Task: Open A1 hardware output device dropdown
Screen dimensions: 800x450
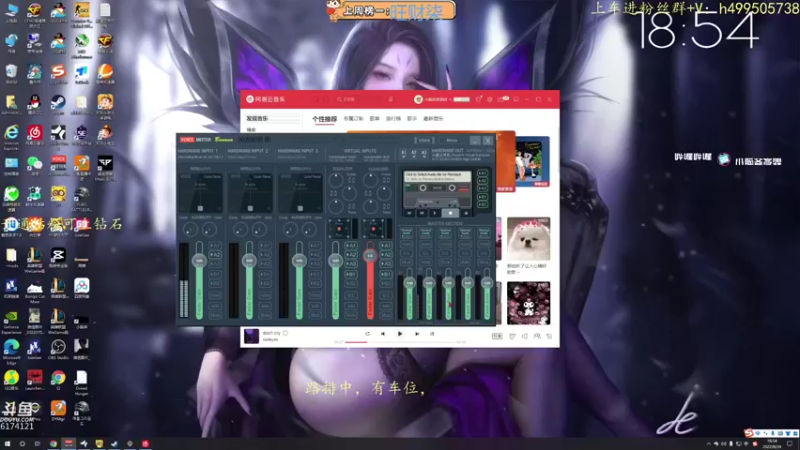Action: (x=404, y=153)
